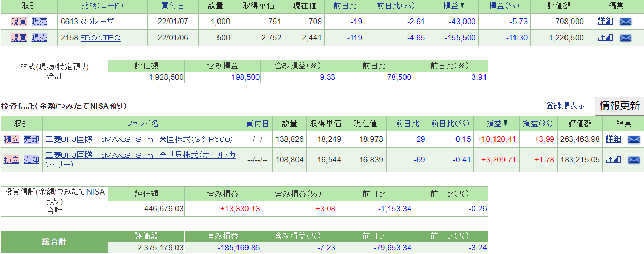Select stock total 含み損益 -198,500
Image resolution: width=644 pixels, height=254 pixels.
[244, 77]
